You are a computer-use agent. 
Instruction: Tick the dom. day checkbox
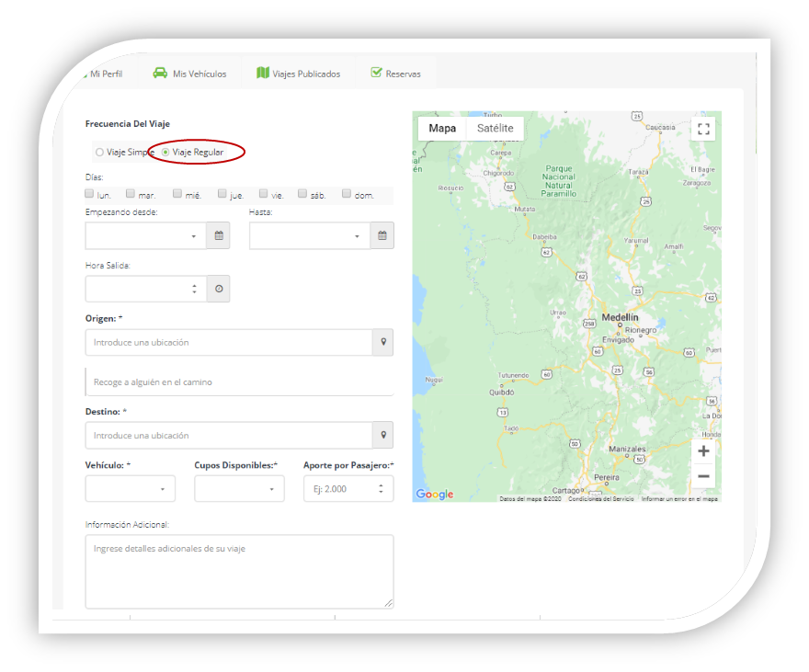tap(347, 193)
